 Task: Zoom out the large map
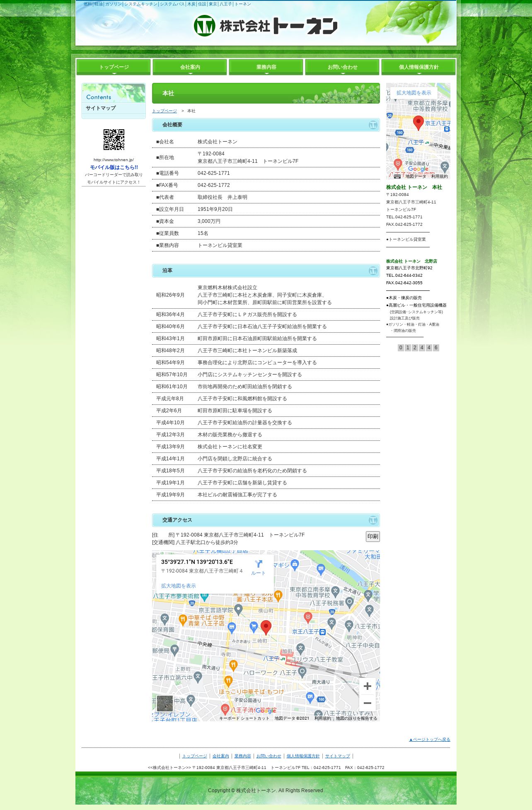367,703
